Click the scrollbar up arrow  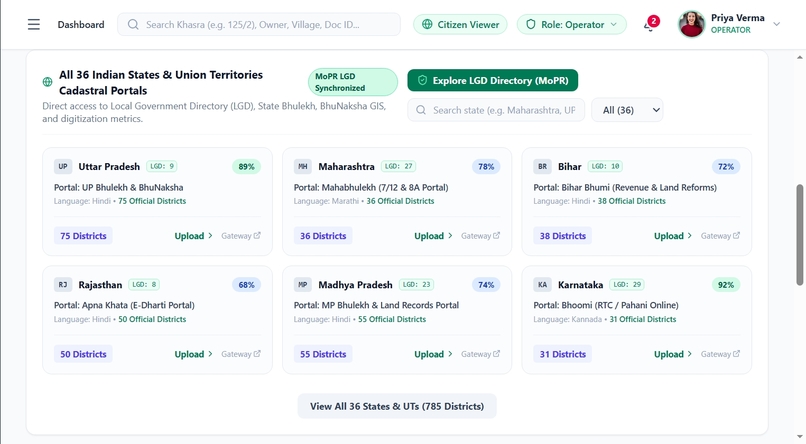tap(800, 57)
